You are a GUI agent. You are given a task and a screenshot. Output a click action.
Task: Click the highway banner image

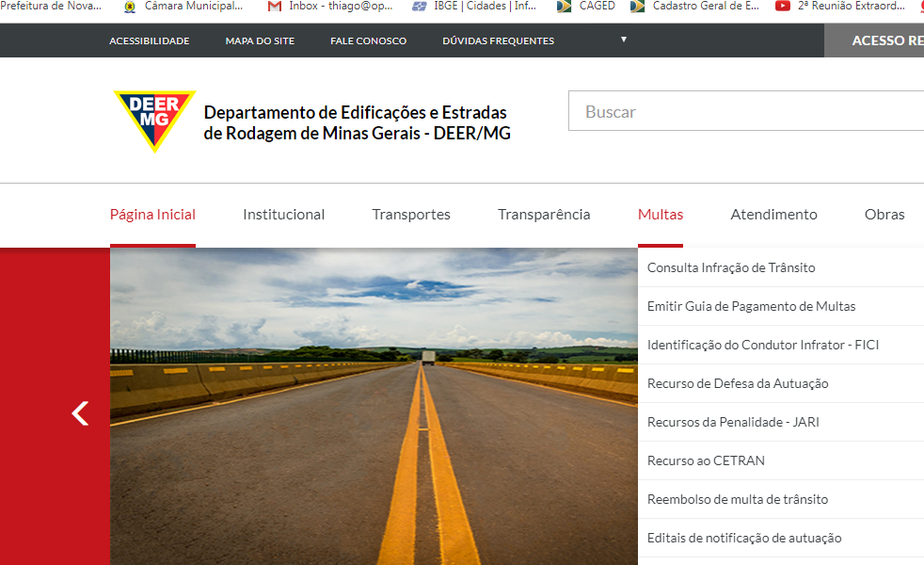pyautogui.click(x=374, y=407)
